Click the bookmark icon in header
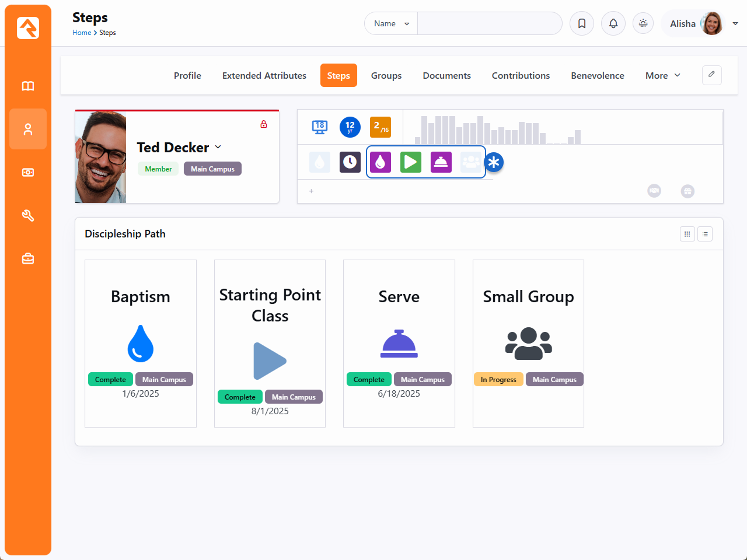 click(x=582, y=23)
